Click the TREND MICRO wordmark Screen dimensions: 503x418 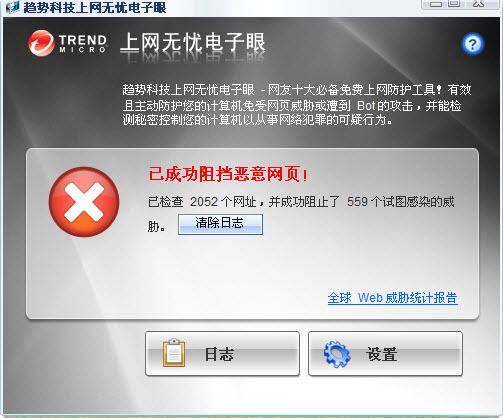[x=83, y=44]
